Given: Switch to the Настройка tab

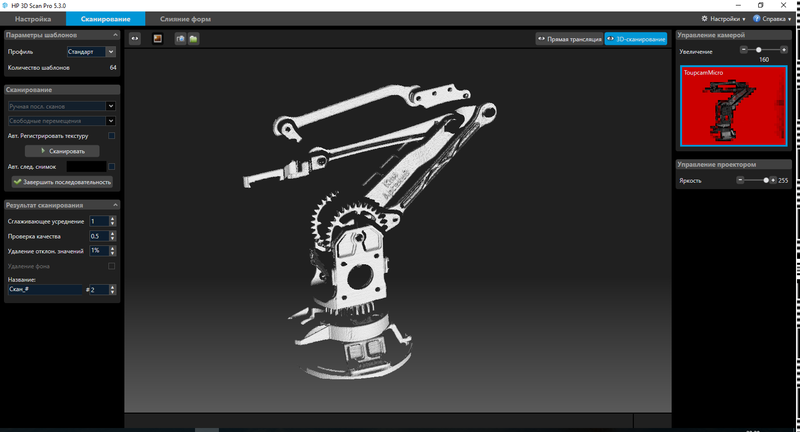Looking at the screenshot, I should coord(31,18).
